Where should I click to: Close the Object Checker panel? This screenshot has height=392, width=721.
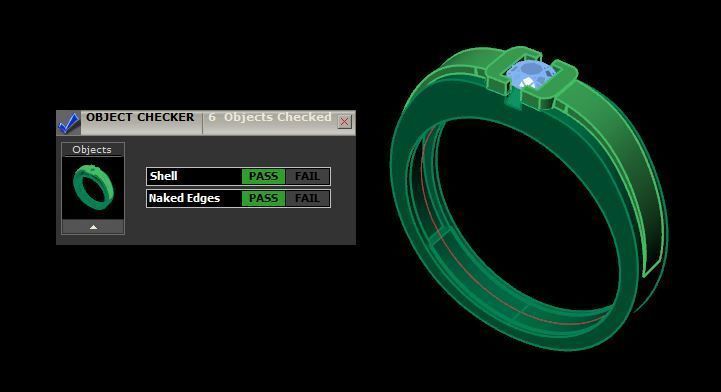[x=344, y=122]
